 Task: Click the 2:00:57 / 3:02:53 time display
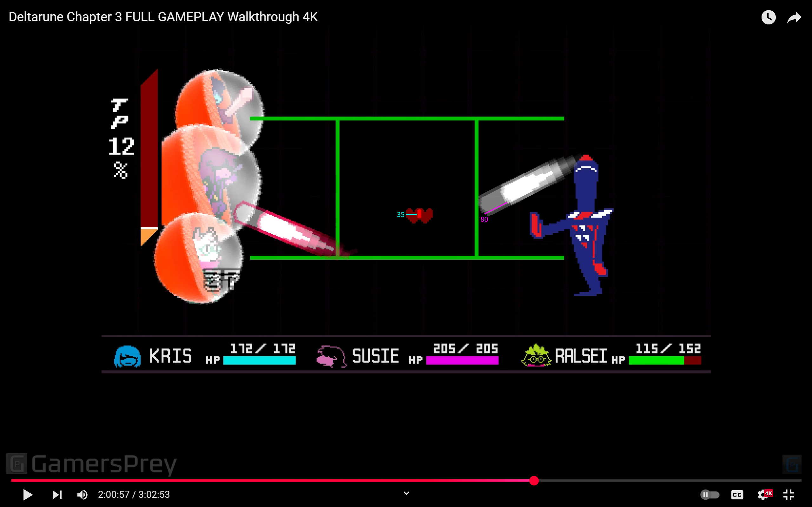(x=134, y=495)
